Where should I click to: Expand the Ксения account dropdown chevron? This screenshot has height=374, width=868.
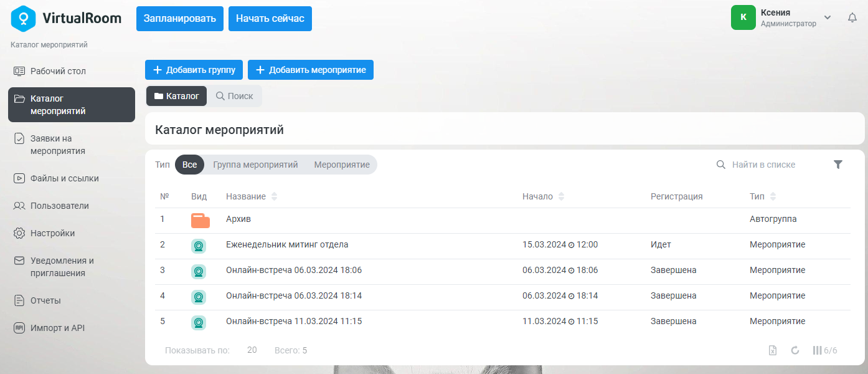click(x=828, y=17)
